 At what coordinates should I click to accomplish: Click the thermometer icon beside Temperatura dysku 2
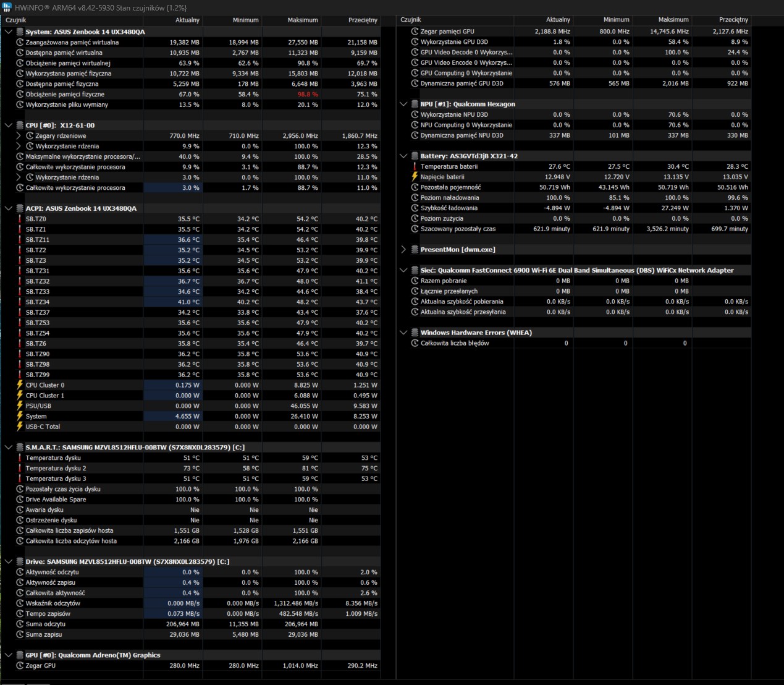pos(20,469)
